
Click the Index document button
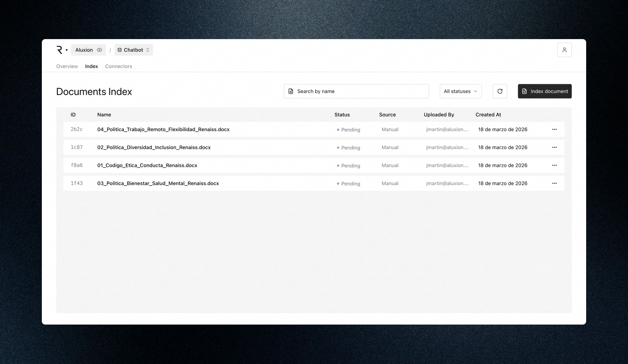pos(545,91)
